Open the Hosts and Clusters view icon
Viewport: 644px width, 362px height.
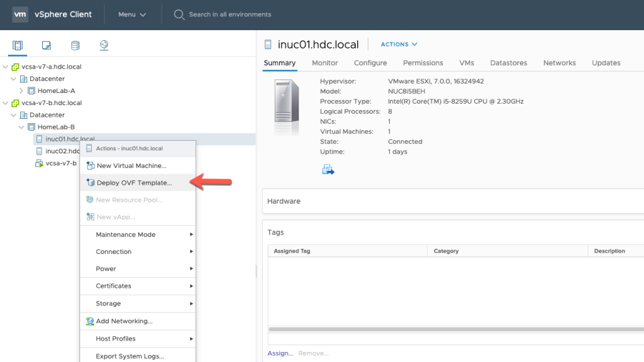(x=18, y=45)
